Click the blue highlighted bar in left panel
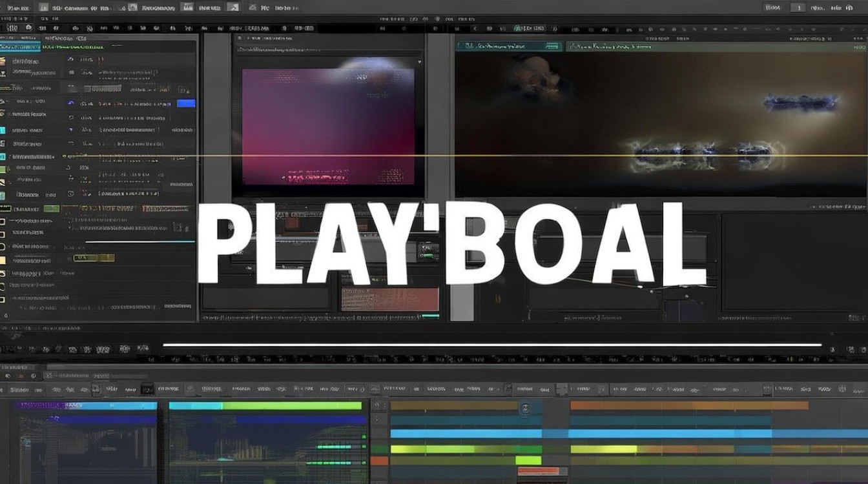The width and height of the screenshot is (868, 484). [x=186, y=103]
